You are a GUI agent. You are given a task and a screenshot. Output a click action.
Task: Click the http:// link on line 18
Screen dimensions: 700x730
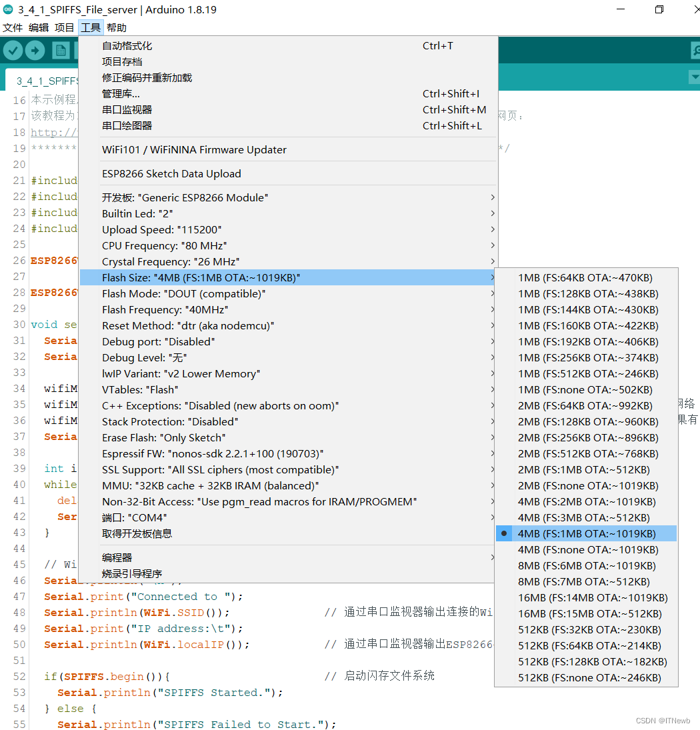(54, 132)
